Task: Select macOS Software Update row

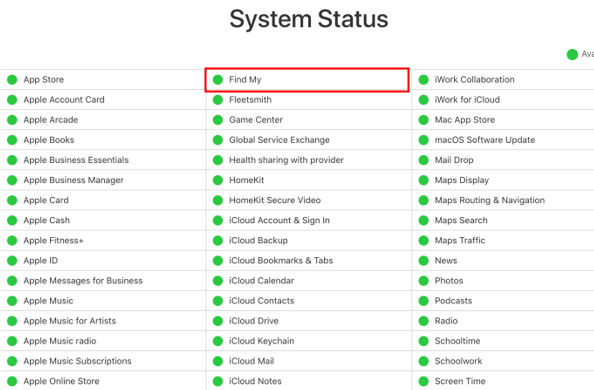Action: point(503,140)
